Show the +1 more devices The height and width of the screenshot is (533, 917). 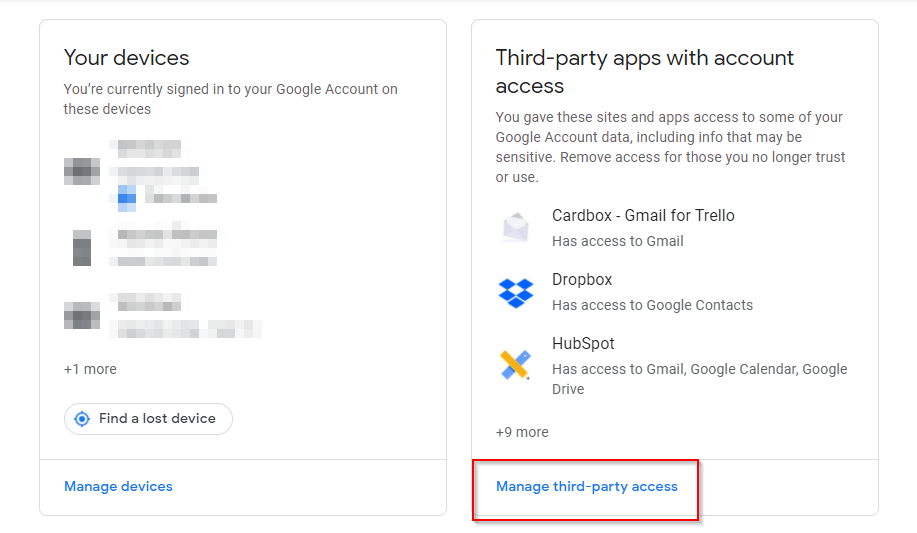point(90,369)
